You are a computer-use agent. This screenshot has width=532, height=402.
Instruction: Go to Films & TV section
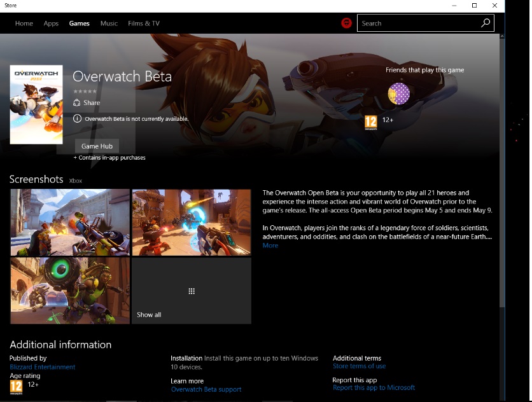[144, 24]
